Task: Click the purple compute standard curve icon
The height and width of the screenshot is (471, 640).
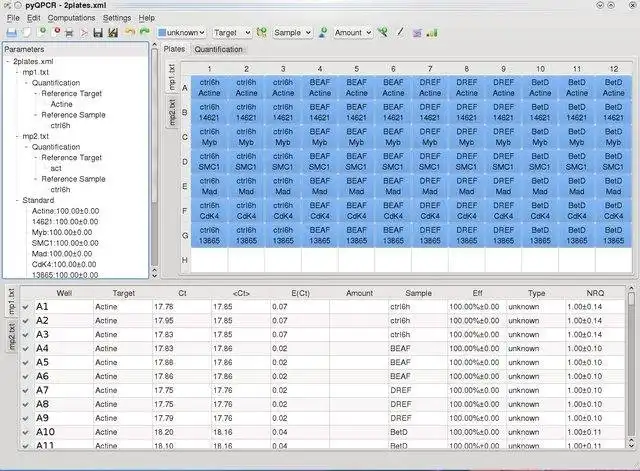Action: pos(417,33)
